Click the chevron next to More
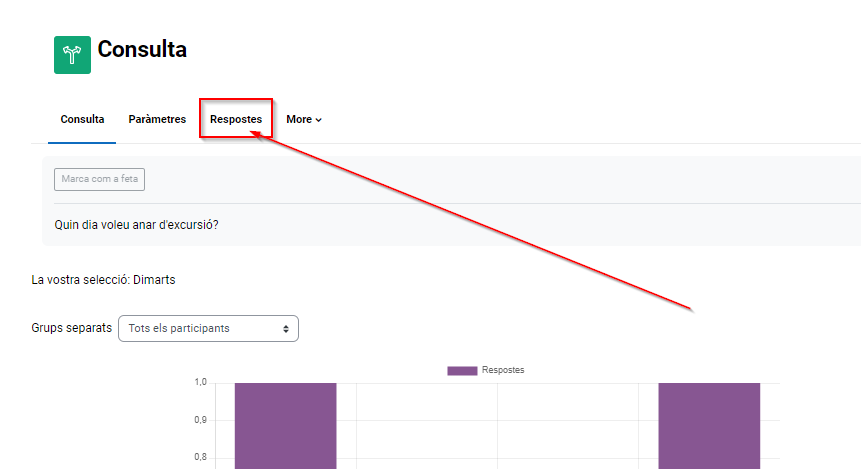The image size is (861, 469). [319, 120]
